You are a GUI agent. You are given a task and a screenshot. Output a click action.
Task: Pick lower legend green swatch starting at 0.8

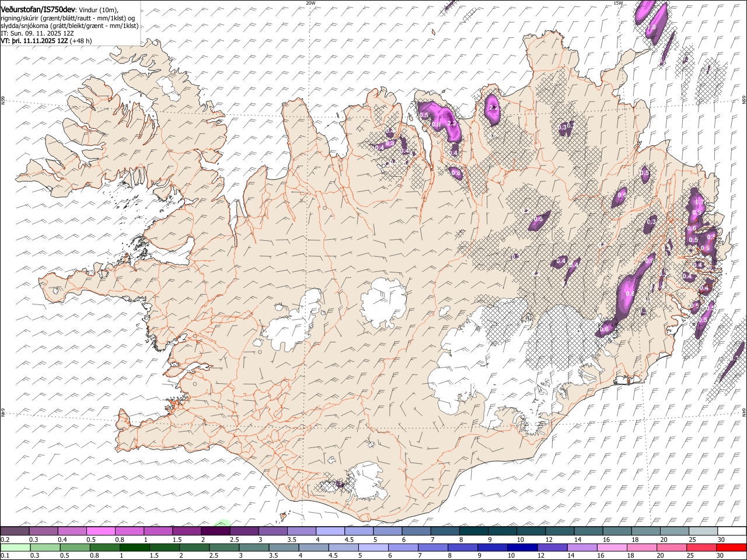click(104, 547)
